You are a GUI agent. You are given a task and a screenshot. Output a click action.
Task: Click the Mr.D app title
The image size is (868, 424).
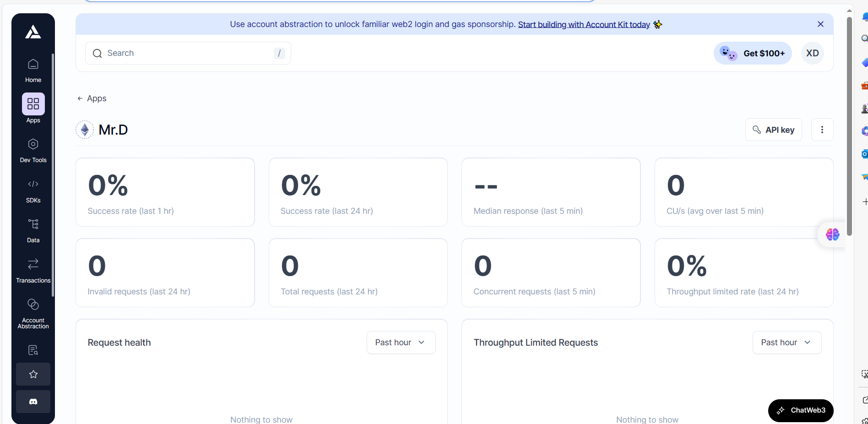coord(113,130)
